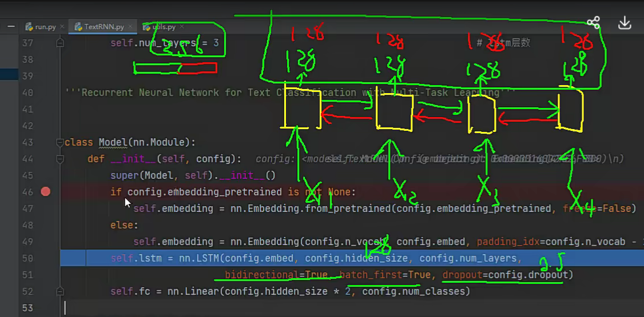Image resolution: width=644 pixels, height=317 pixels.
Task: Click the fold end marker at line 37
Action: (60, 43)
